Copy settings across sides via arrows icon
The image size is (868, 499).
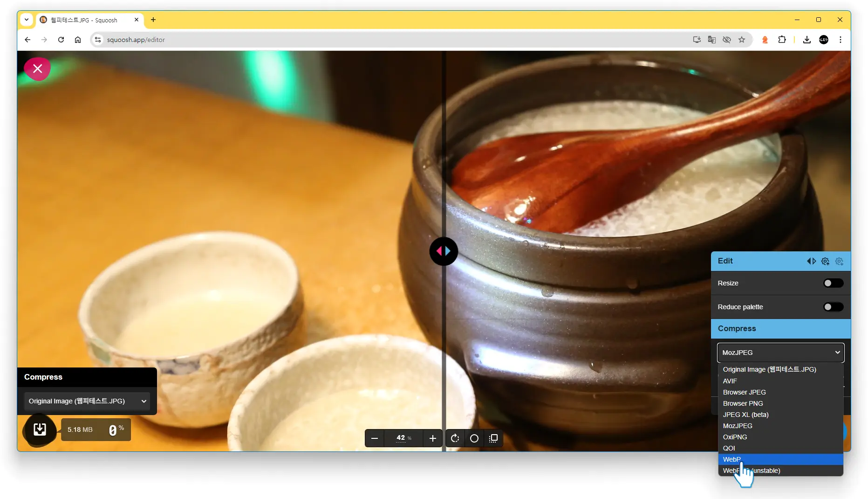click(x=811, y=261)
